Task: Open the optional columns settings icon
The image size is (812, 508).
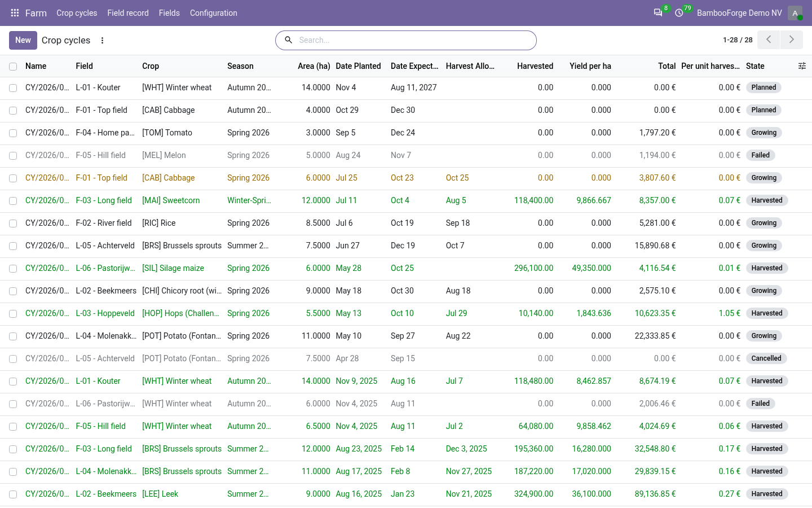Action: pos(802,66)
